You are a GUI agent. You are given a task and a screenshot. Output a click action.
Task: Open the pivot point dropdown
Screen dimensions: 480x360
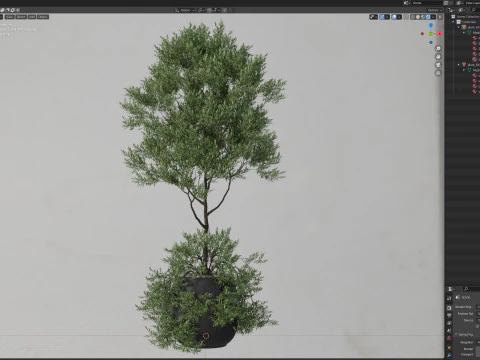201,10
